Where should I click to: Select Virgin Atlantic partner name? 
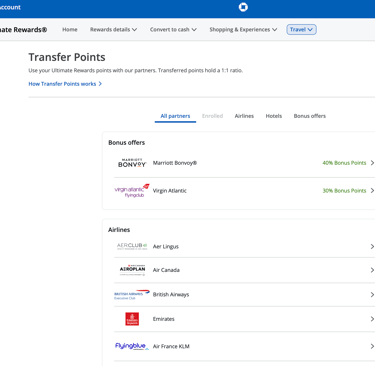click(x=170, y=191)
